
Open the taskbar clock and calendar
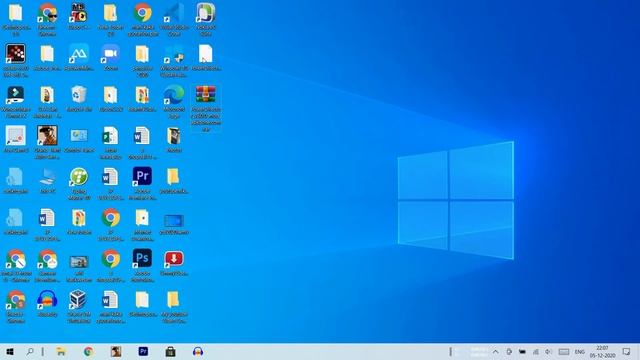point(602,351)
